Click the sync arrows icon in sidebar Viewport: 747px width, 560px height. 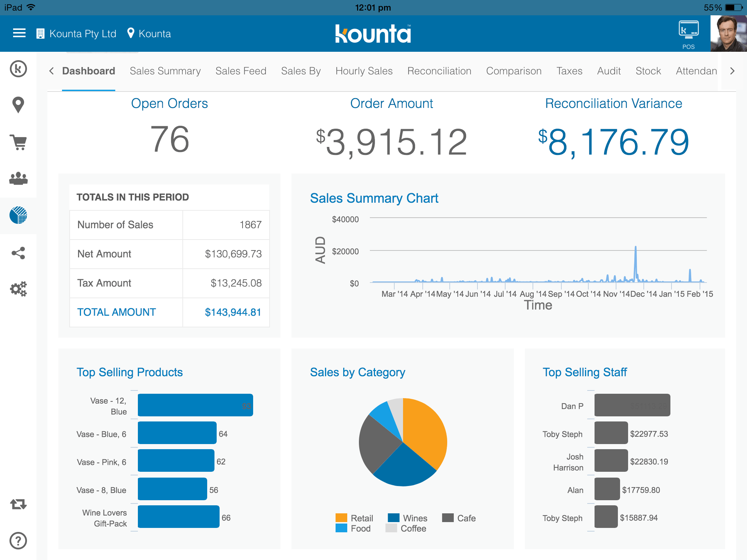[18, 504]
